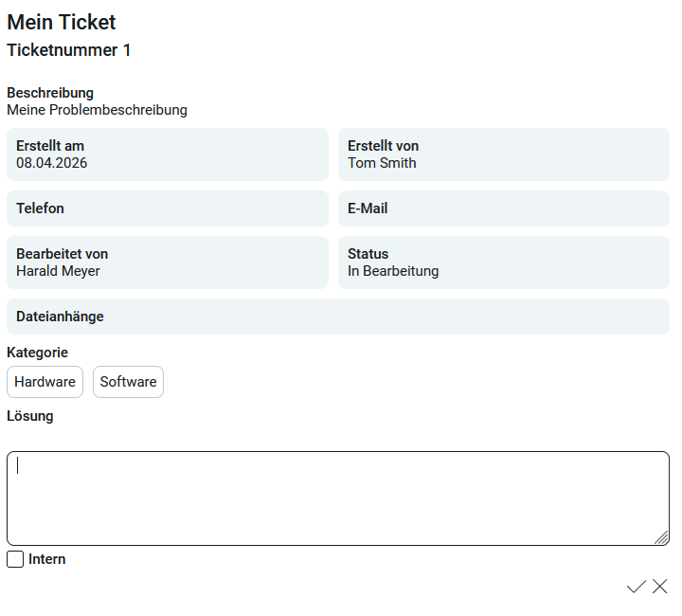The image size is (682, 616).
Task: Confirm the ticket with the checkmark icon
Action: [637, 587]
